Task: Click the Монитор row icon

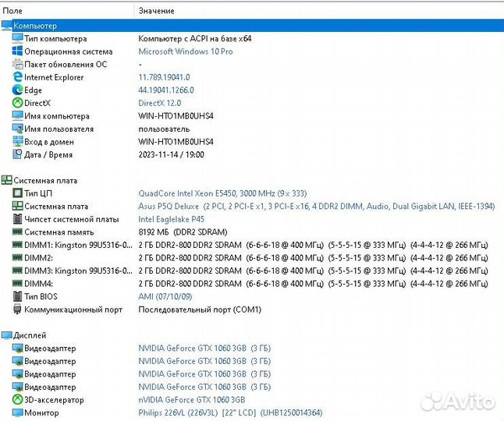Action: coord(17,412)
